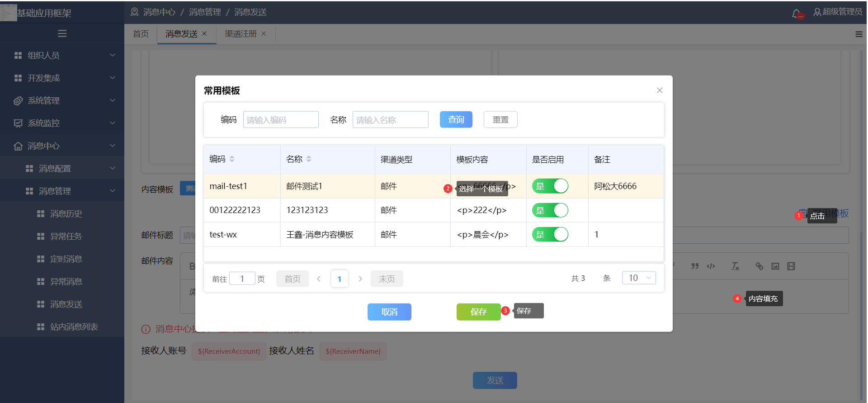Click the 超级管理员 user icon
This screenshot has width=868, height=403.
coord(817,12)
